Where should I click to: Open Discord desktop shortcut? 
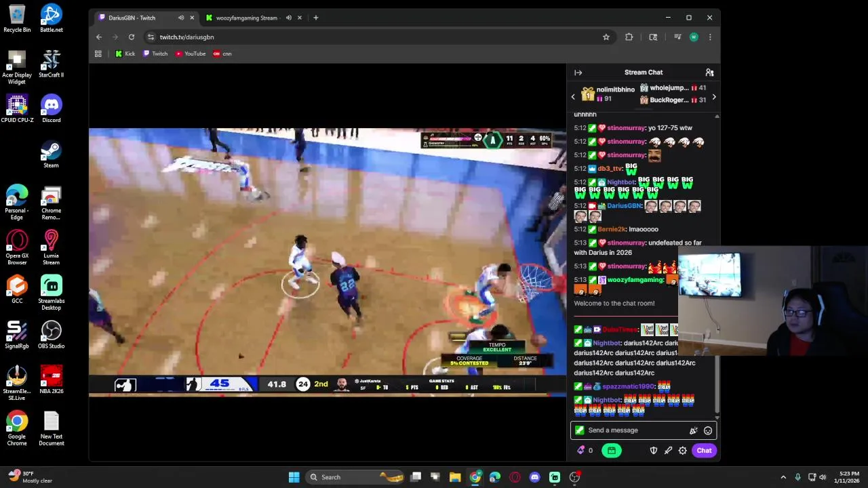coord(52,109)
